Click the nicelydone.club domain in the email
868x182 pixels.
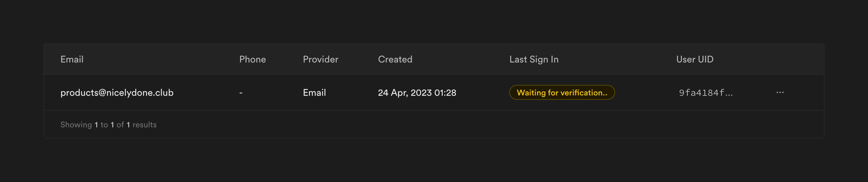[x=140, y=93]
